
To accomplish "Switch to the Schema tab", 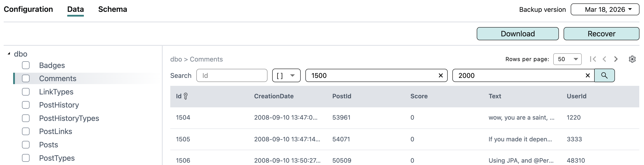I will point(113,9).
